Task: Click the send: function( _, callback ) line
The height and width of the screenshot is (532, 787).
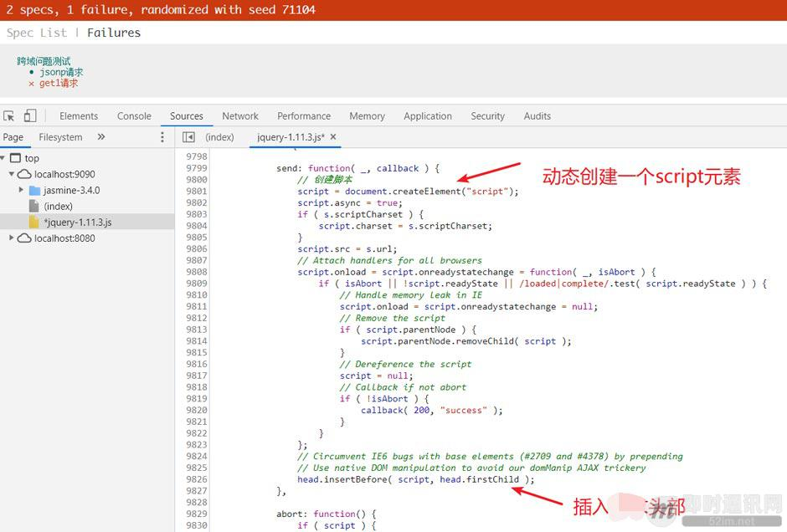Action: 357,168
